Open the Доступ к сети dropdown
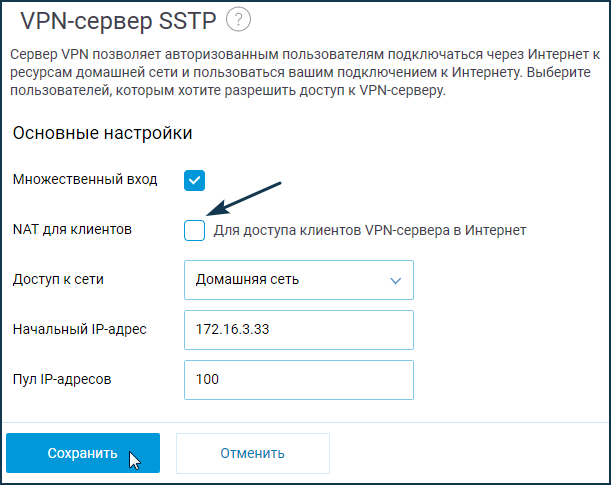611x485 pixels. (299, 280)
